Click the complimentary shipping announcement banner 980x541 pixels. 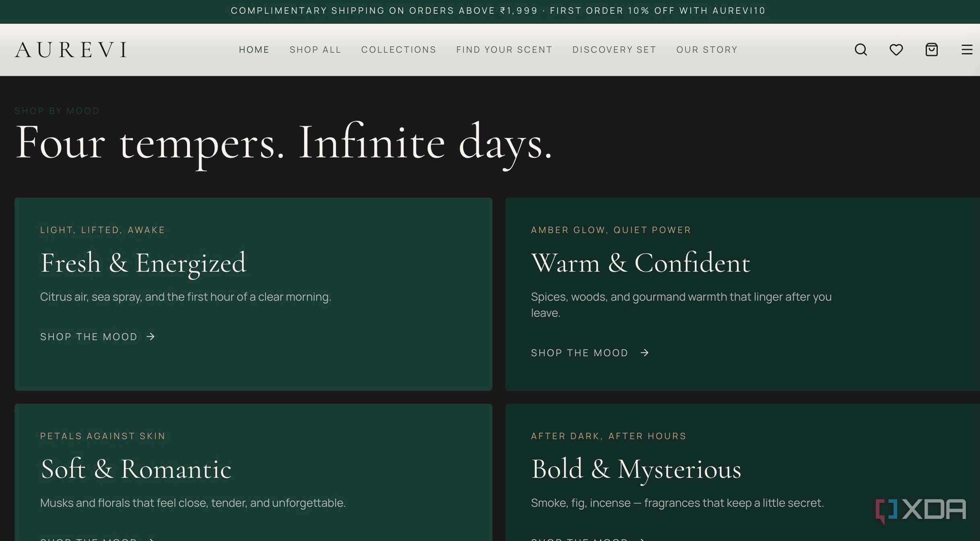pos(490,11)
